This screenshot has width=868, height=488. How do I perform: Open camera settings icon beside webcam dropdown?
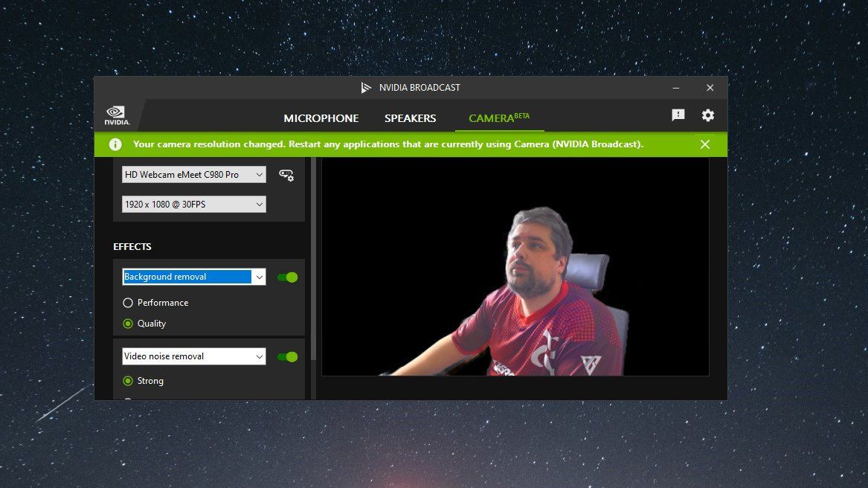286,175
